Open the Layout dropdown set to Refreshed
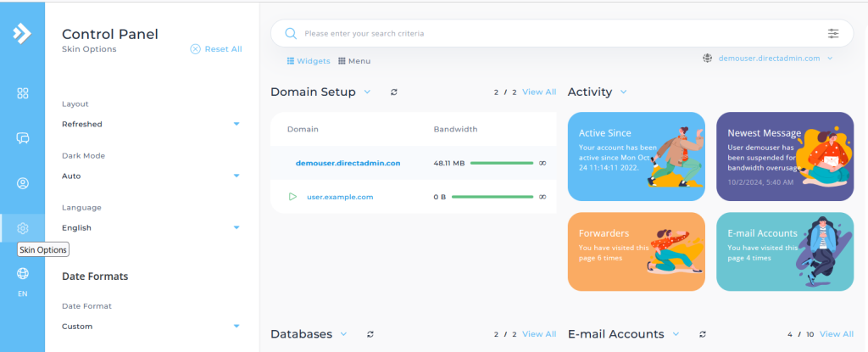This screenshot has width=868, height=352. 151,124
